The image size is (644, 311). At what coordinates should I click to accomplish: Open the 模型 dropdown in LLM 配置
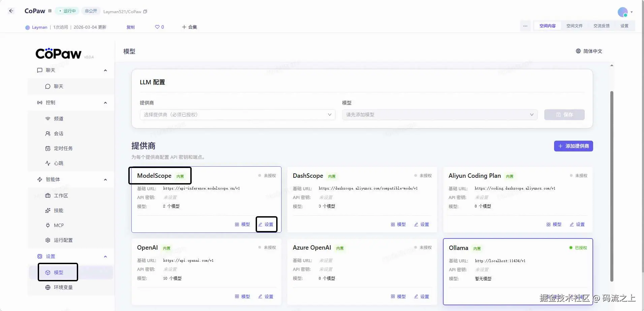click(x=440, y=115)
